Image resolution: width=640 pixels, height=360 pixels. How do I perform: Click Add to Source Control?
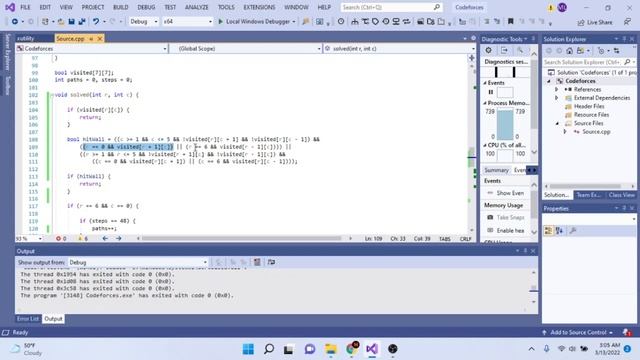[578, 333]
